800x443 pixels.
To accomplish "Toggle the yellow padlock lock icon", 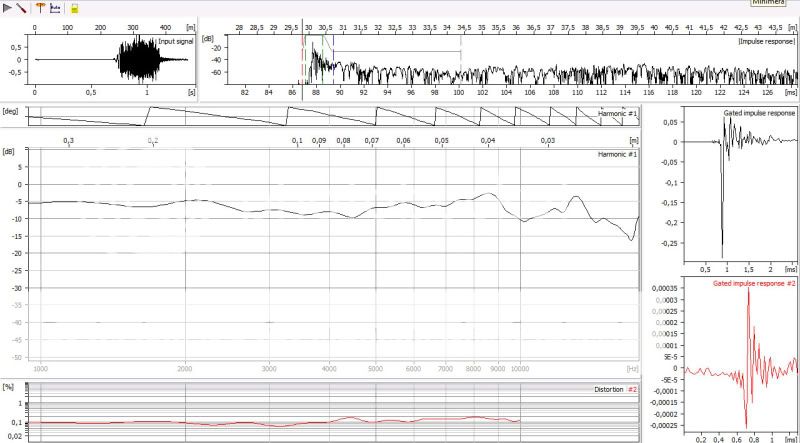I will click(x=73, y=7).
